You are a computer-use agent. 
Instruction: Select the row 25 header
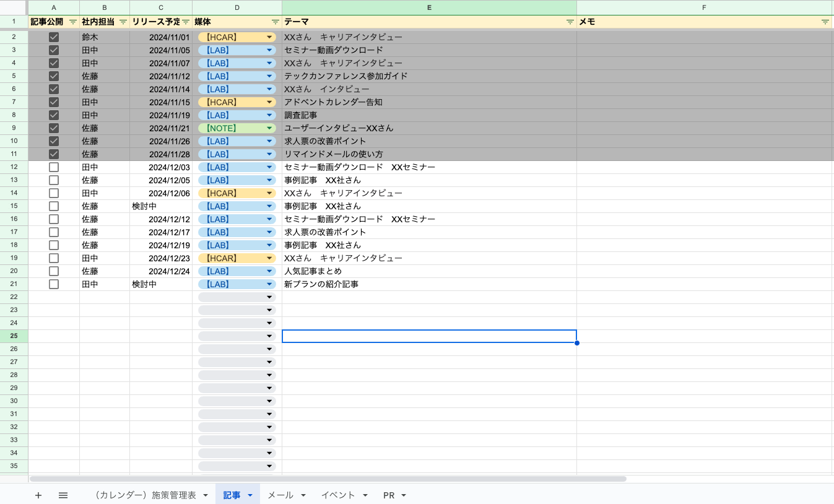tap(13, 336)
